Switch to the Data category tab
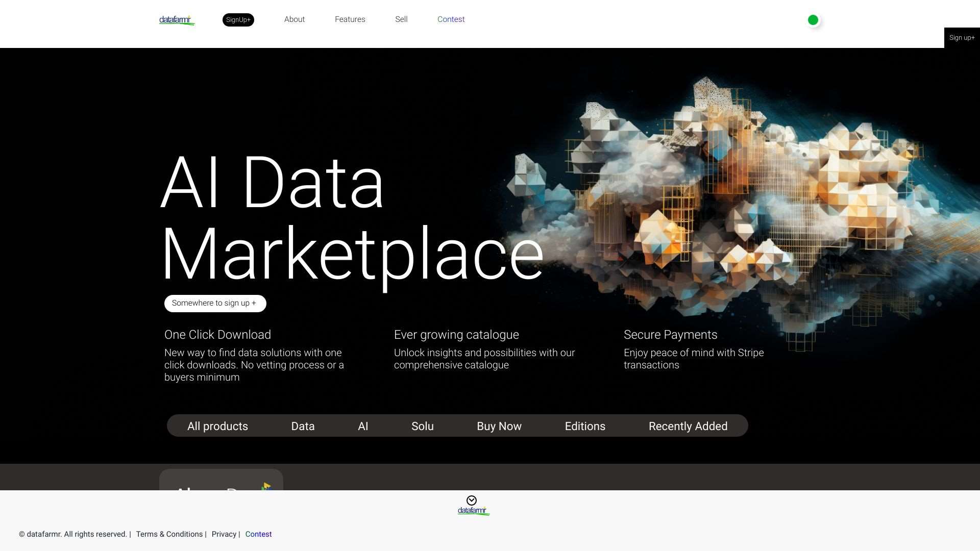The width and height of the screenshot is (980, 551). pyautogui.click(x=303, y=426)
